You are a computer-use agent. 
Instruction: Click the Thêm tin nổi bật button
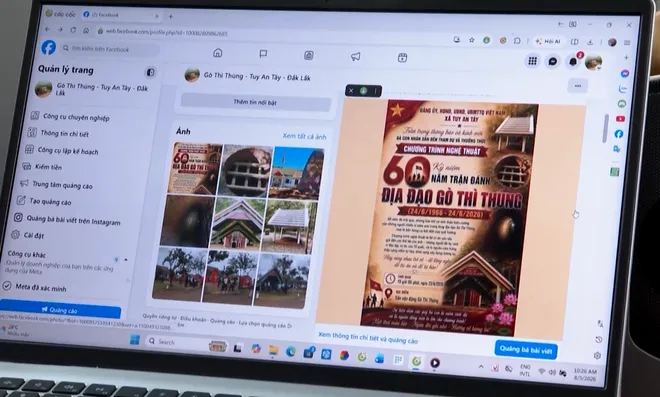click(x=255, y=102)
